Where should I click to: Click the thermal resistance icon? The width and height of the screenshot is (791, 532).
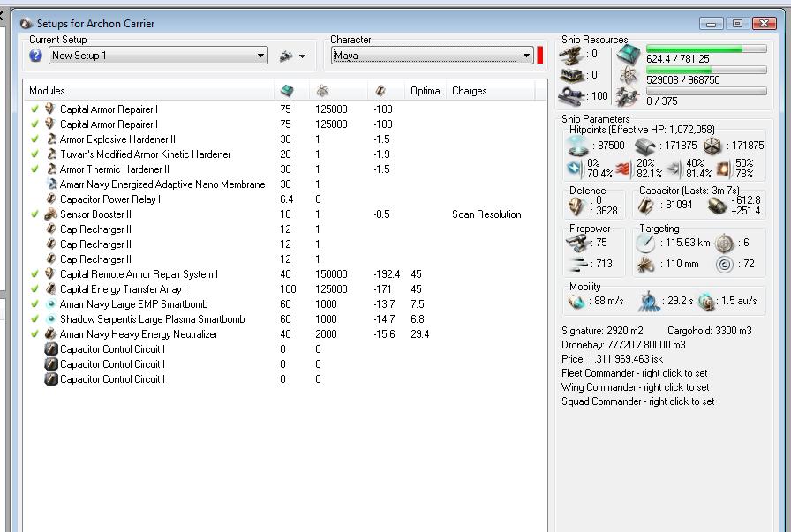[623, 169]
